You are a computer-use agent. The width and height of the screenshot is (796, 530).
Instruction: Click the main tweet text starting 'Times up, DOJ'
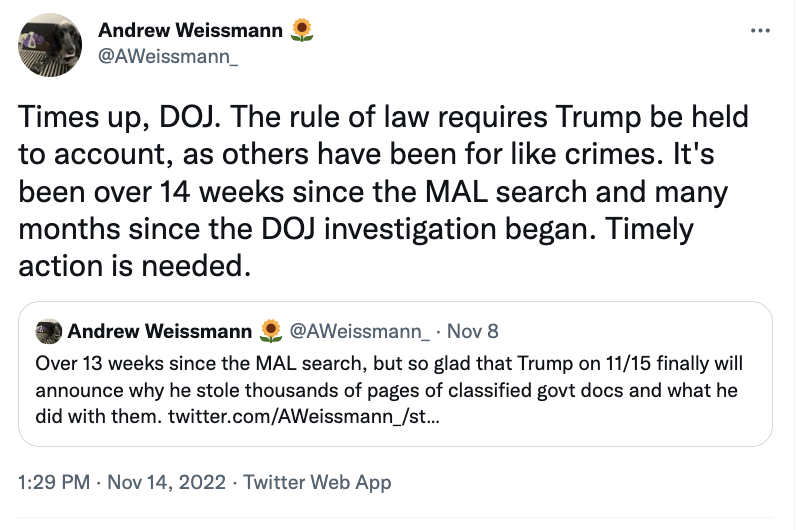[383, 191]
